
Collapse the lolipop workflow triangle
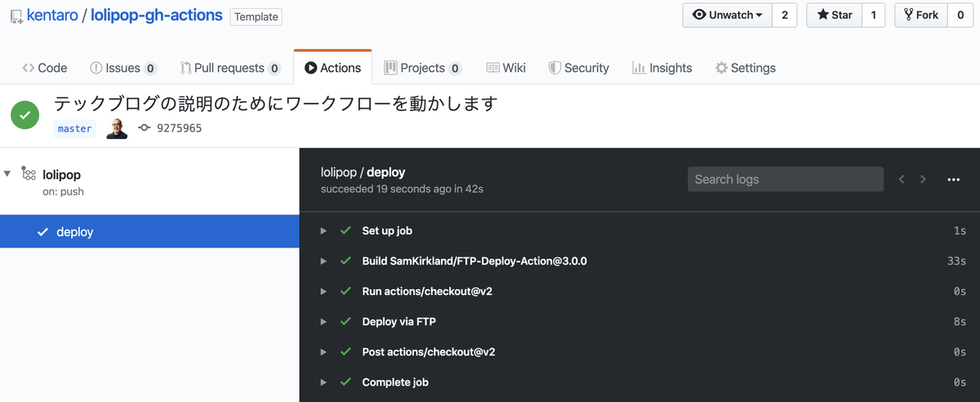[7, 173]
